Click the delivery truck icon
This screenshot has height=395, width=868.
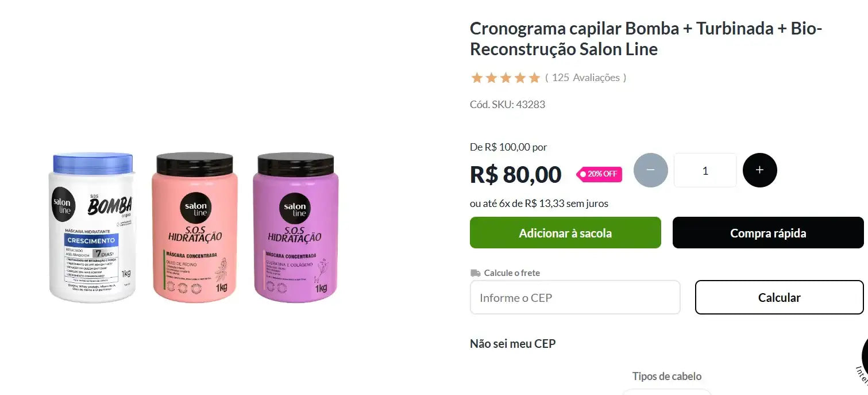(475, 273)
